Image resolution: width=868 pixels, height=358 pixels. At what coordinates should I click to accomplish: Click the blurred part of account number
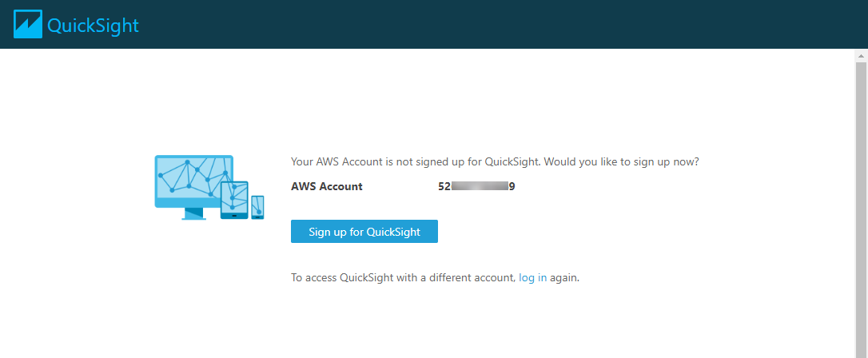point(480,186)
